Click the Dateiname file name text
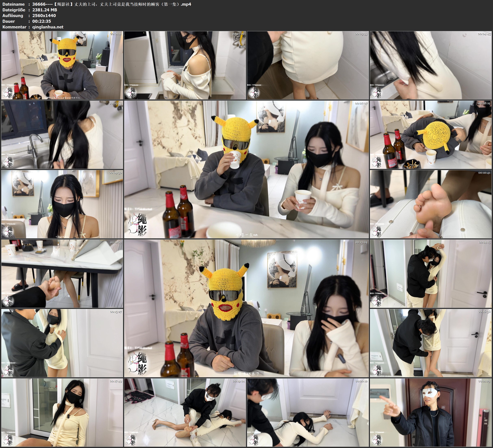Screen dimensions: 493x448 [x=112, y=4]
